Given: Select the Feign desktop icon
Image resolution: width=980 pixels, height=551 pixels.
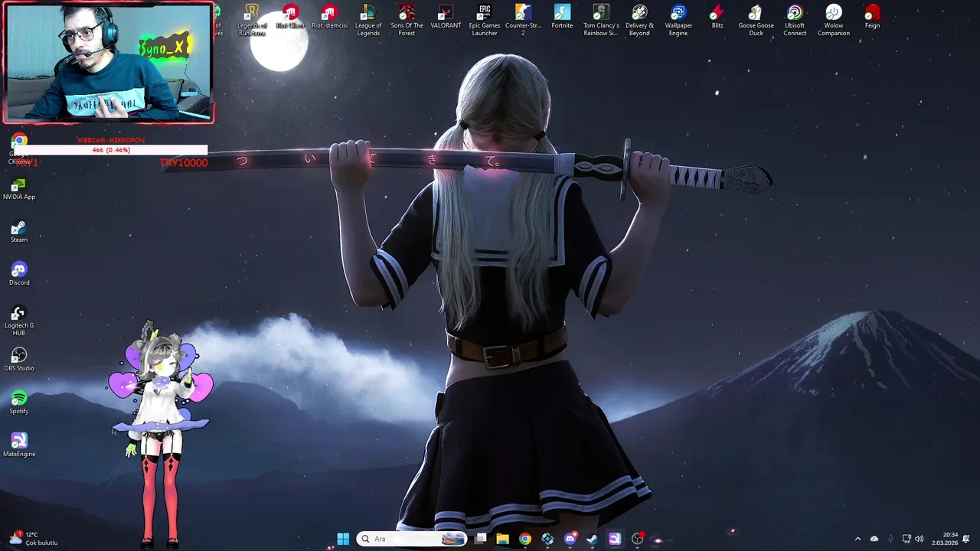Looking at the screenshot, I should [x=872, y=17].
